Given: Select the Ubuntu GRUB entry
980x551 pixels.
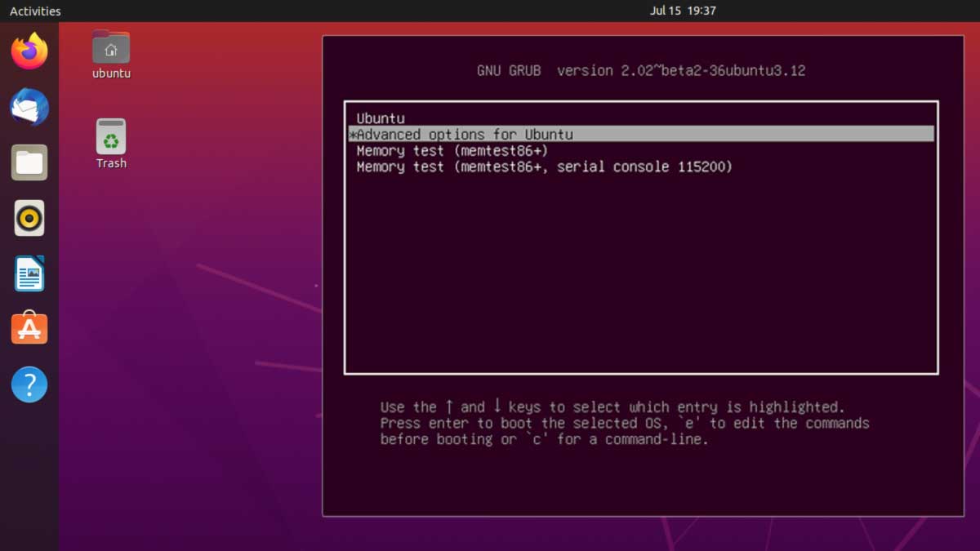Looking at the screenshot, I should (x=640, y=118).
